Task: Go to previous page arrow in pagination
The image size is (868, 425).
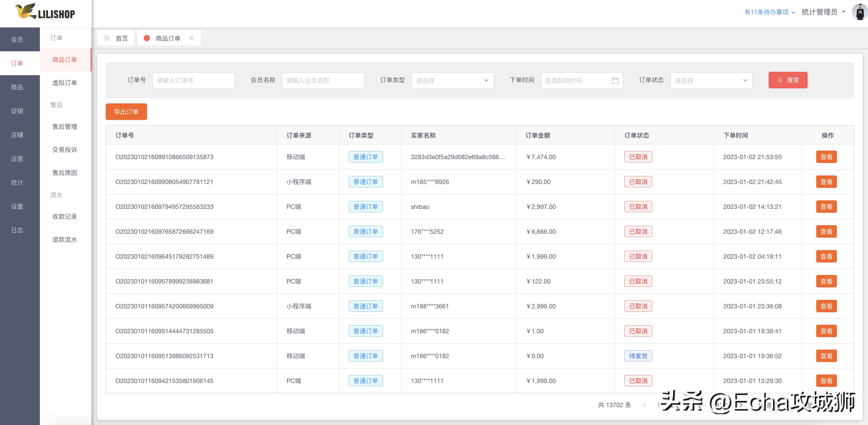Action: (644, 405)
